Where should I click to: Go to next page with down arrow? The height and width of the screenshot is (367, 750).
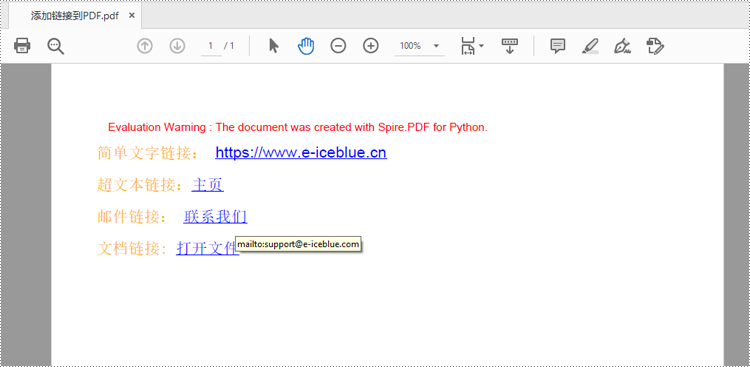(x=177, y=46)
